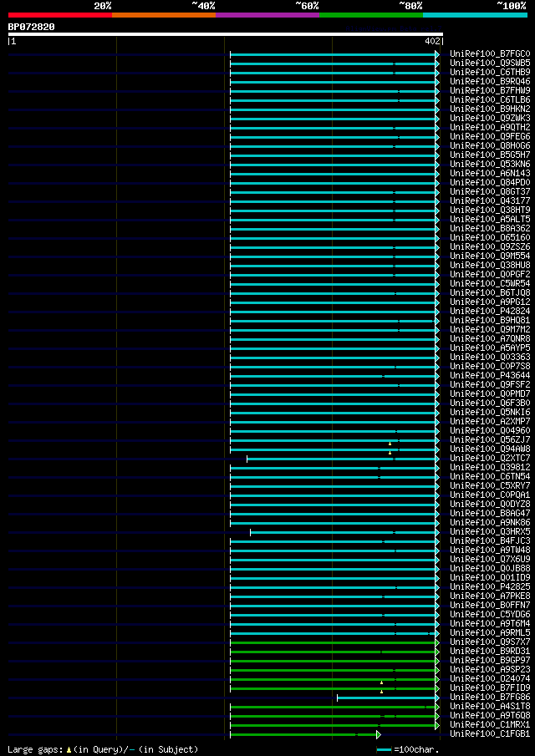Viewport: 535px width, 756px height.
Task: Select the UniRef100_B0FFN7 label
Action: 490,605
